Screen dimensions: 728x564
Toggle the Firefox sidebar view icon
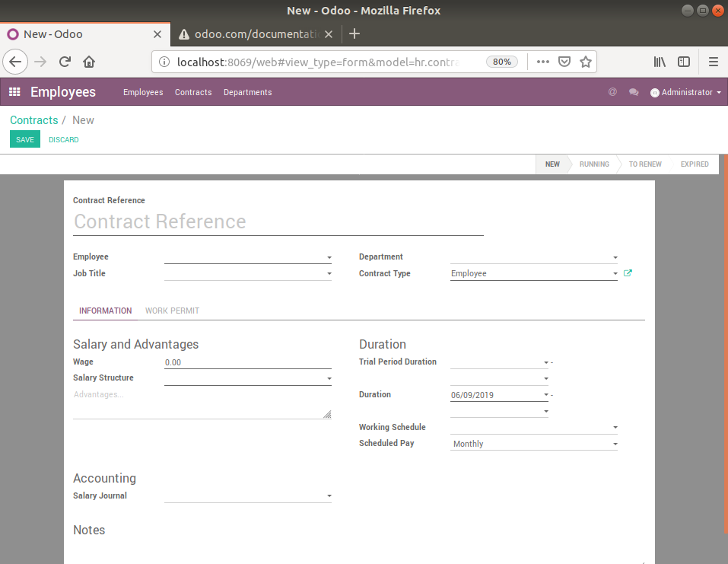tap(684, 62)
